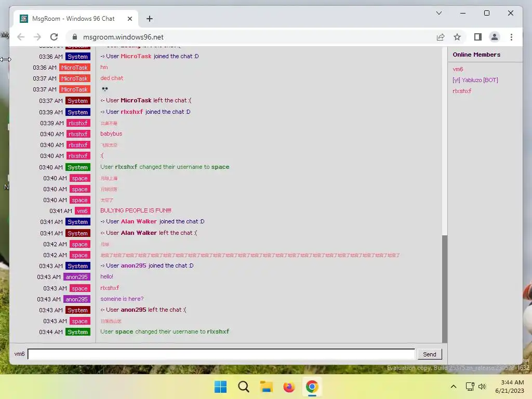This screenshot has width=532, height=399.
Task: Click the 'hello!' message from anon295
Action: (x=107, y=276)
